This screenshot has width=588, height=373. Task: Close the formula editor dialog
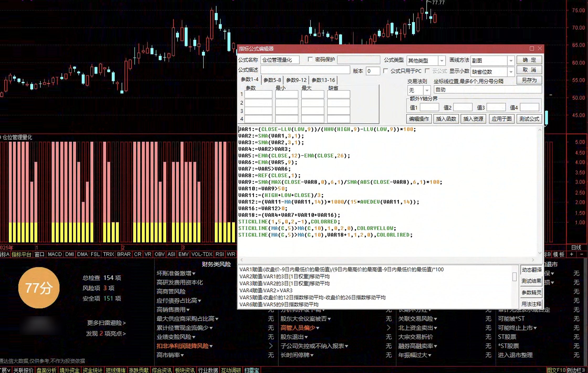tap(540, 49)
